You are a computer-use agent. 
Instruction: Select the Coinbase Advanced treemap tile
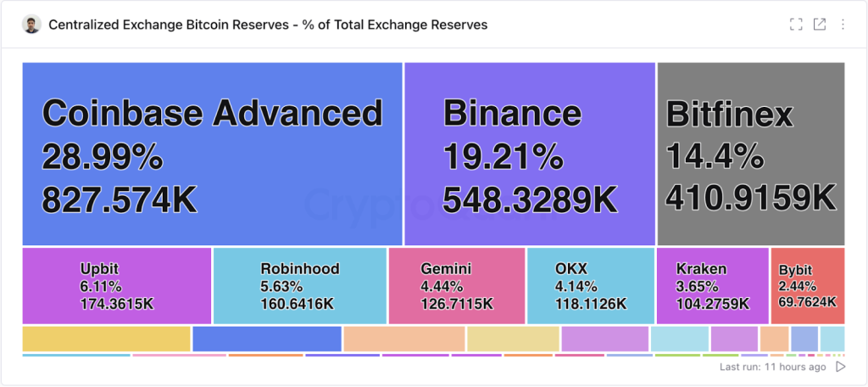coord(212,154)
